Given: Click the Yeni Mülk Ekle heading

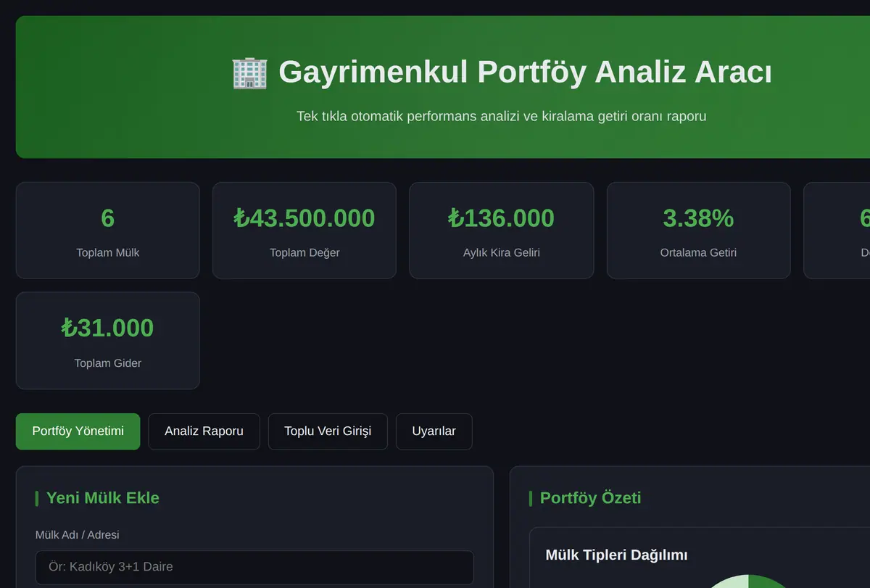Looking at the screenshot, I should coord(103,498).
